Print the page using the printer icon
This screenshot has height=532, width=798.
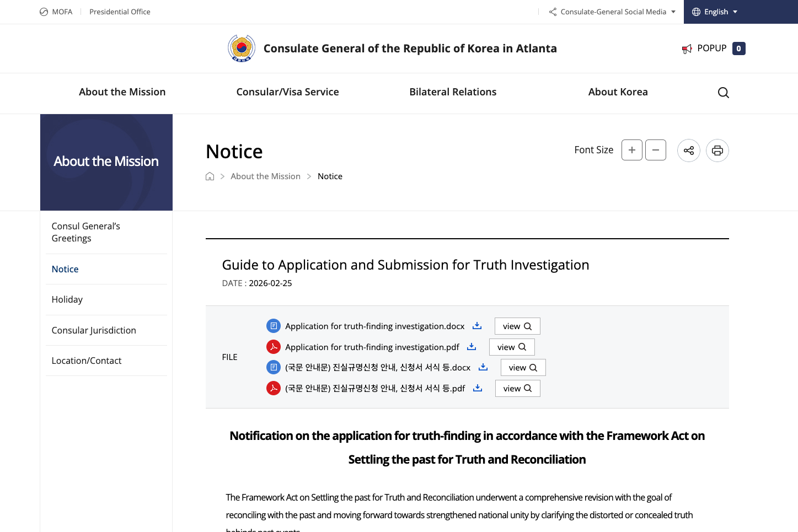(717, 150)
